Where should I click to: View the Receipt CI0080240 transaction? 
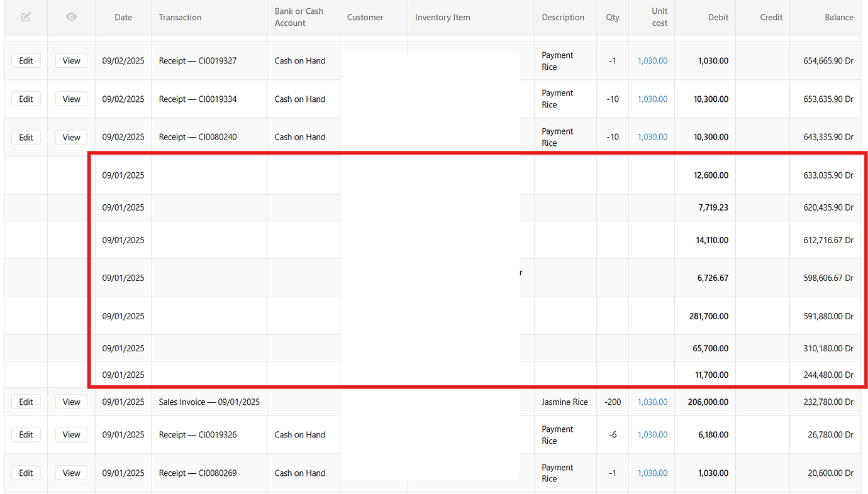71,136
